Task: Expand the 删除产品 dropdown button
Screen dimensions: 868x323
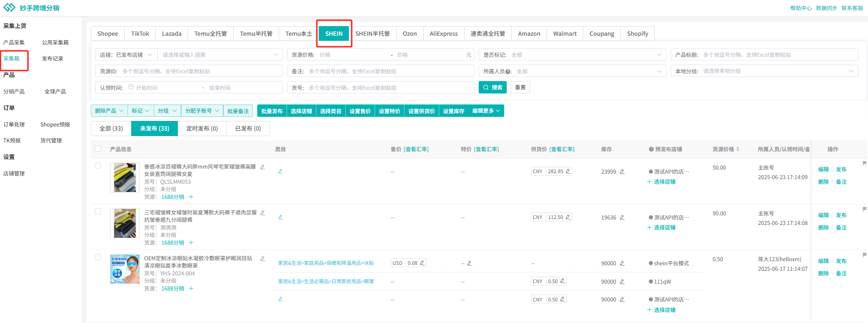Action: coord(109,111)
